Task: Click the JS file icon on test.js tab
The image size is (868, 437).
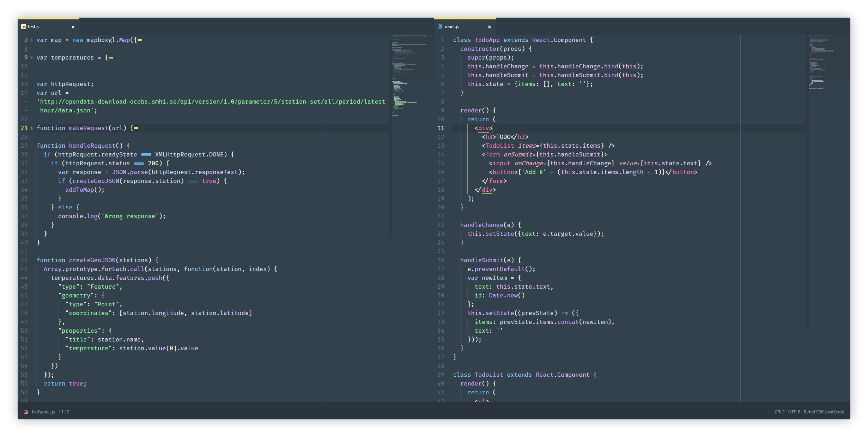Action: pyautogui.click(x=24, y=27)
